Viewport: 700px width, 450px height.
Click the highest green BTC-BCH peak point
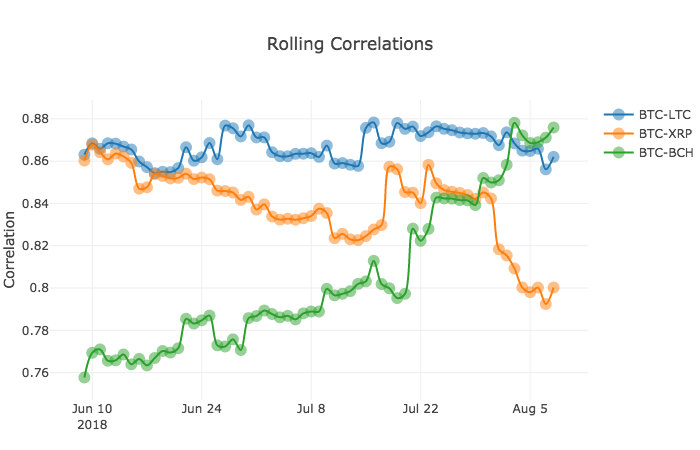(514, 123)
